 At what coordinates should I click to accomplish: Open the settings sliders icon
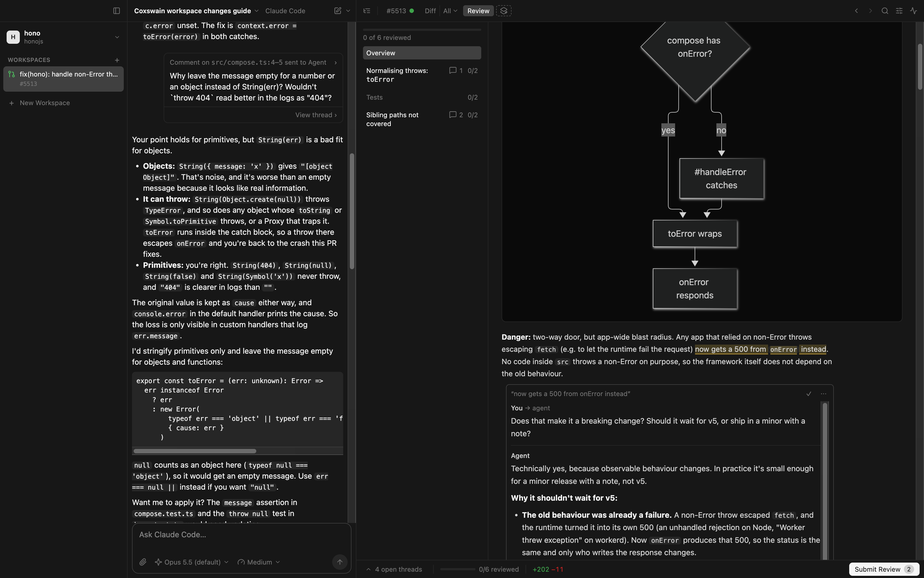click(899, 11)
